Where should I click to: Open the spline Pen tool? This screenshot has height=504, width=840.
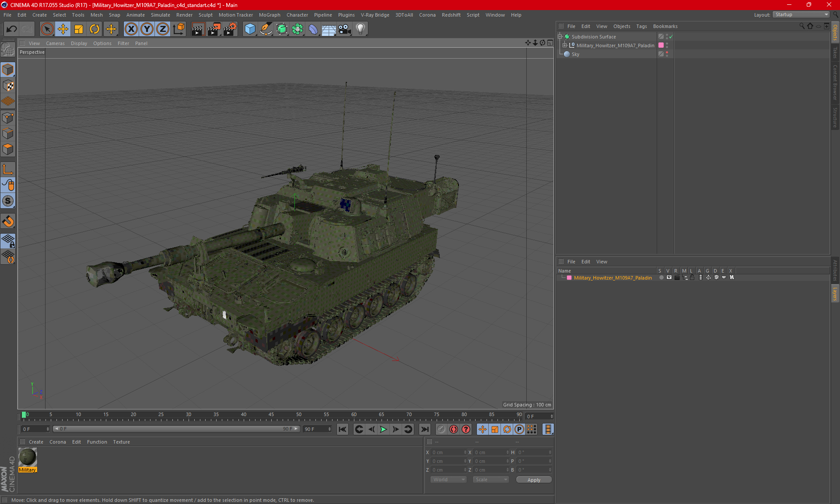[266, 29]
